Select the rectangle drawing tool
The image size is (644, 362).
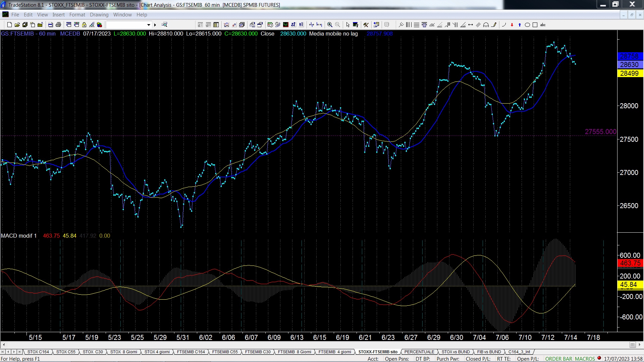(535, 25)
